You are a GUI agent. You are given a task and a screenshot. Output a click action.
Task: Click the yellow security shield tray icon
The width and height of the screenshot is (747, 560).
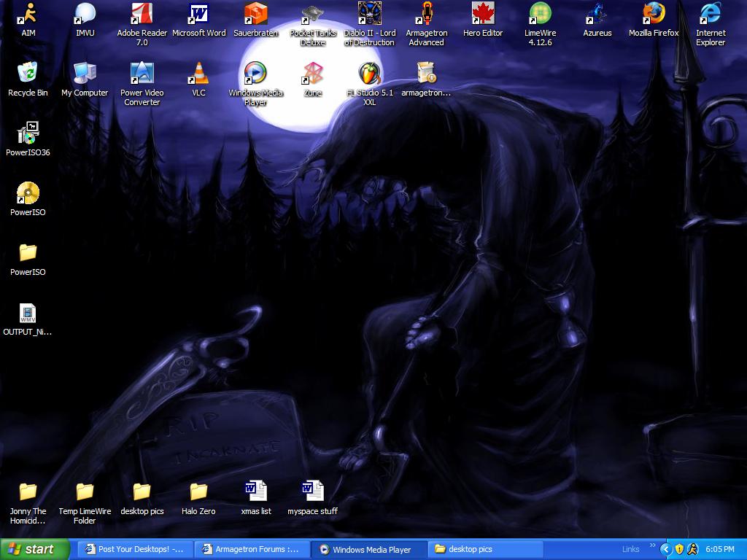click(x=679, y=549)
